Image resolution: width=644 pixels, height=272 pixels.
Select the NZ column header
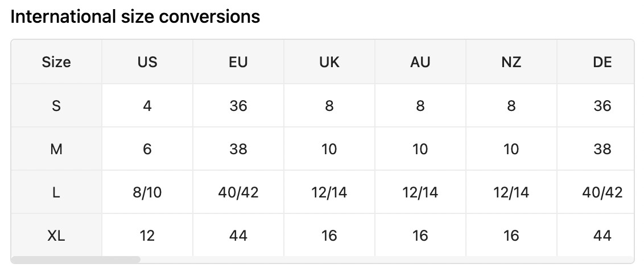(511, 62)
